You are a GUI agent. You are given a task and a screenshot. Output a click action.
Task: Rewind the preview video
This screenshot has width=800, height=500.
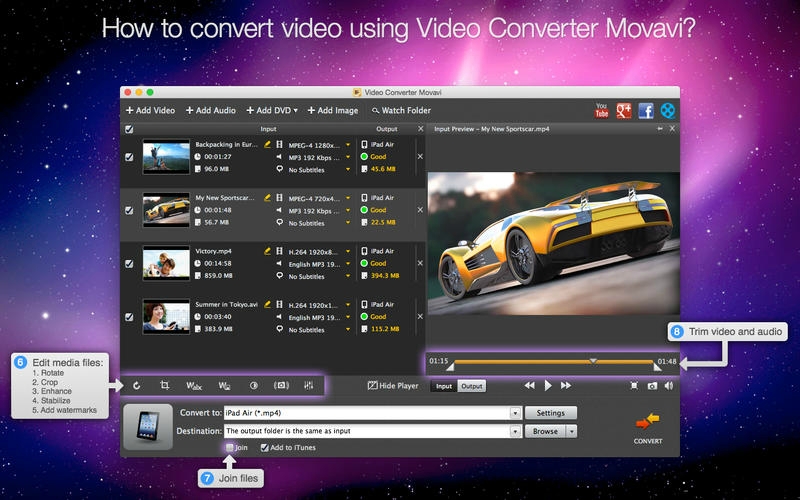(x=530, y=386)
